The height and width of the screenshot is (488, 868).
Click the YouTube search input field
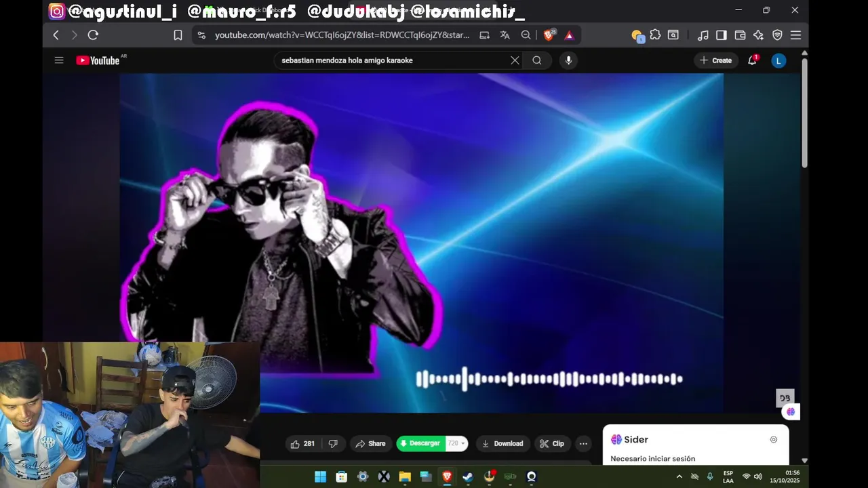[x=393, y=60]
